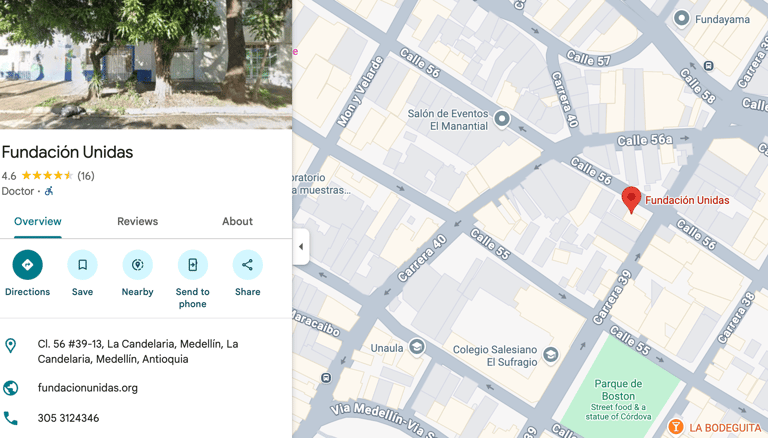Image resolution: width=768 pixels, height=438 pixels.
Task: Click phone number 305 3124346
Action: 69,418
